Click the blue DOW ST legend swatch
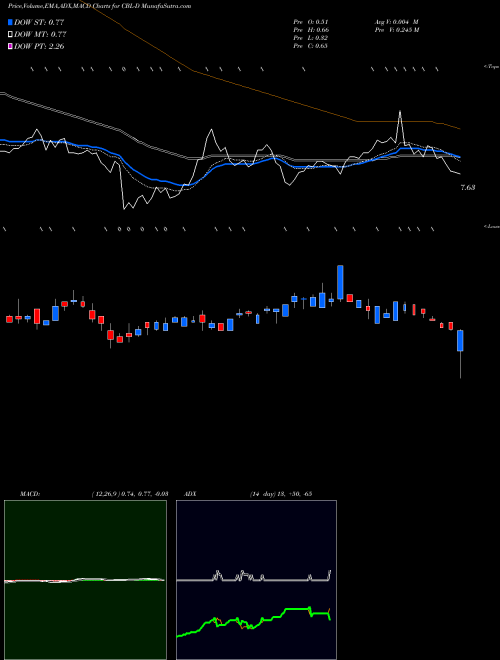 (x=10, y=22)
